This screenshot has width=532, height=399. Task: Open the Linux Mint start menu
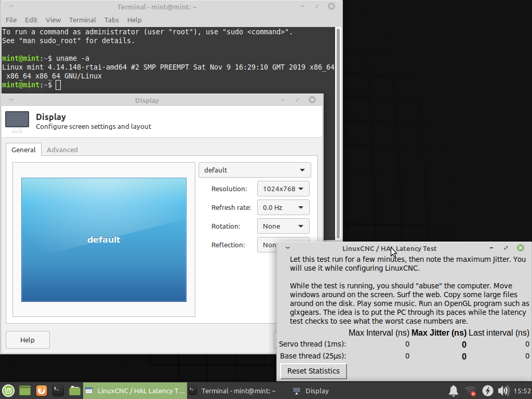pos(8,391)
